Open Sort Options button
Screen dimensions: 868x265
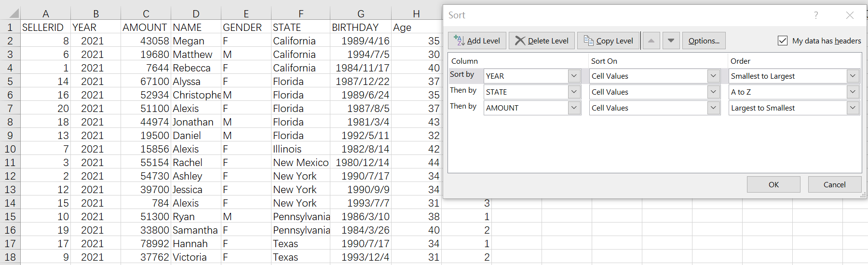(x=704, y=41)
